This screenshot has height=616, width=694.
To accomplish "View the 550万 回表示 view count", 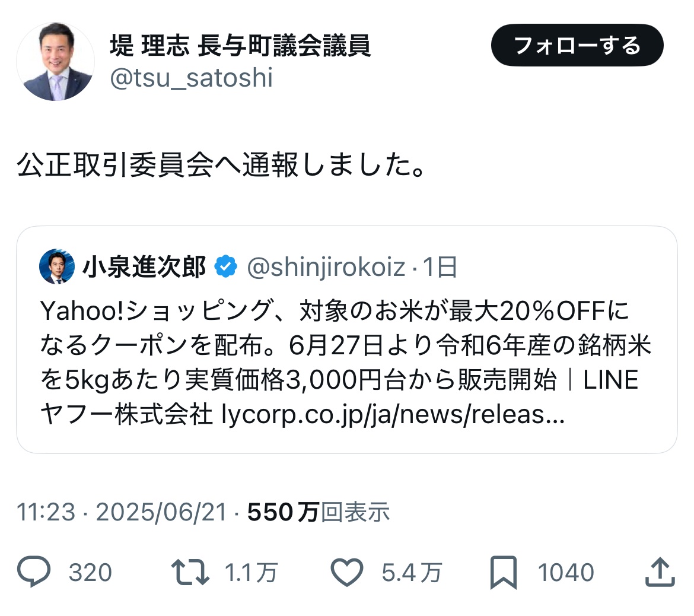I will click(318, 512).
